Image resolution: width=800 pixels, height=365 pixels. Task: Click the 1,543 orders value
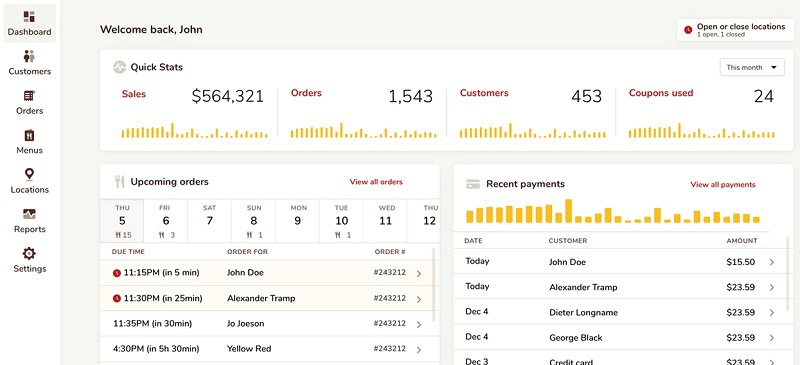coord(411,96)
